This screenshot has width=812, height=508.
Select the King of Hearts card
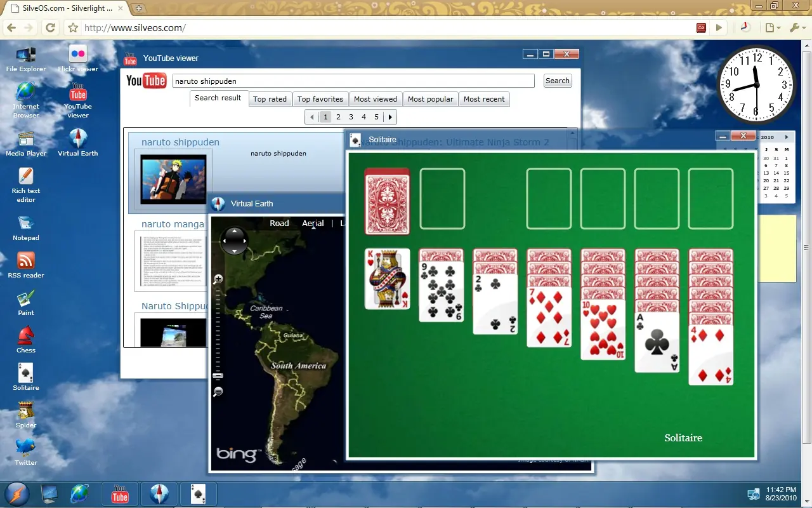[x=388, y=279]
